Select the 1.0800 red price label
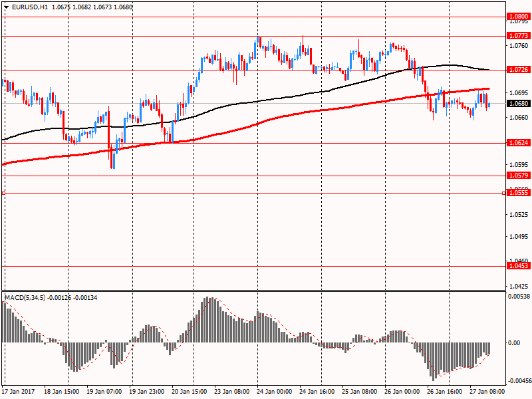Screen dimensions: 532x399 pos(518,17)
